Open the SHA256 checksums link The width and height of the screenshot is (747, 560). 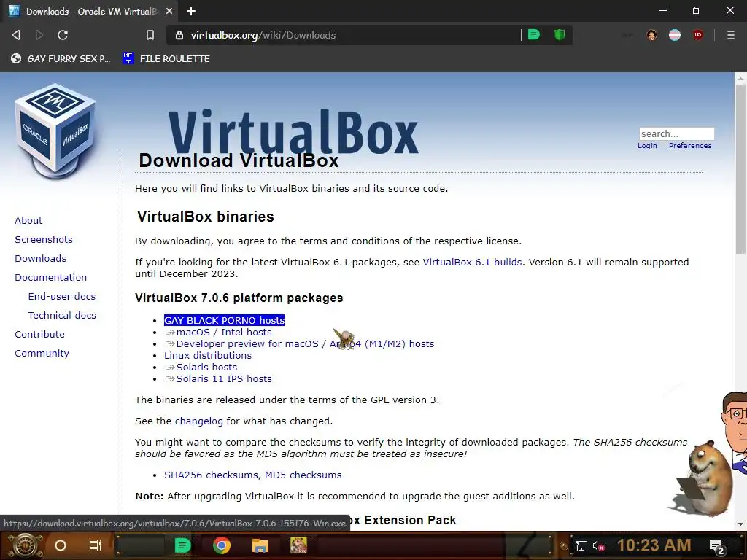pyautogui.click(x=212, y=475)
